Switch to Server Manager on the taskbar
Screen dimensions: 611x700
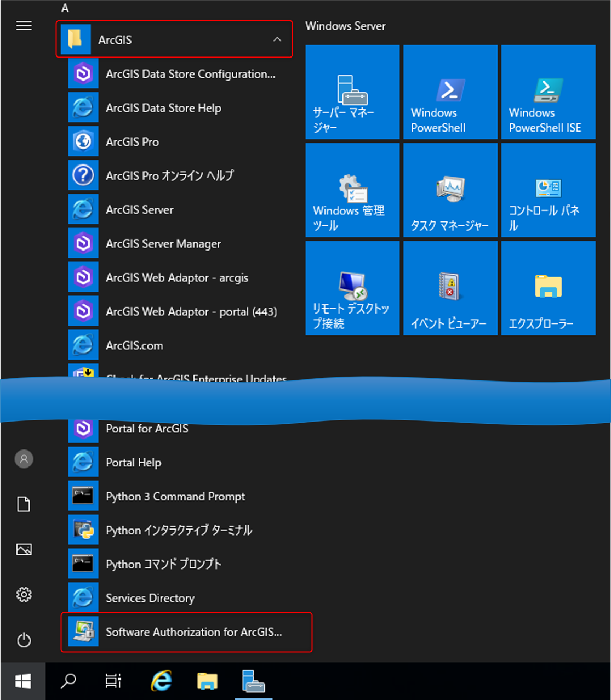[253, 681]
